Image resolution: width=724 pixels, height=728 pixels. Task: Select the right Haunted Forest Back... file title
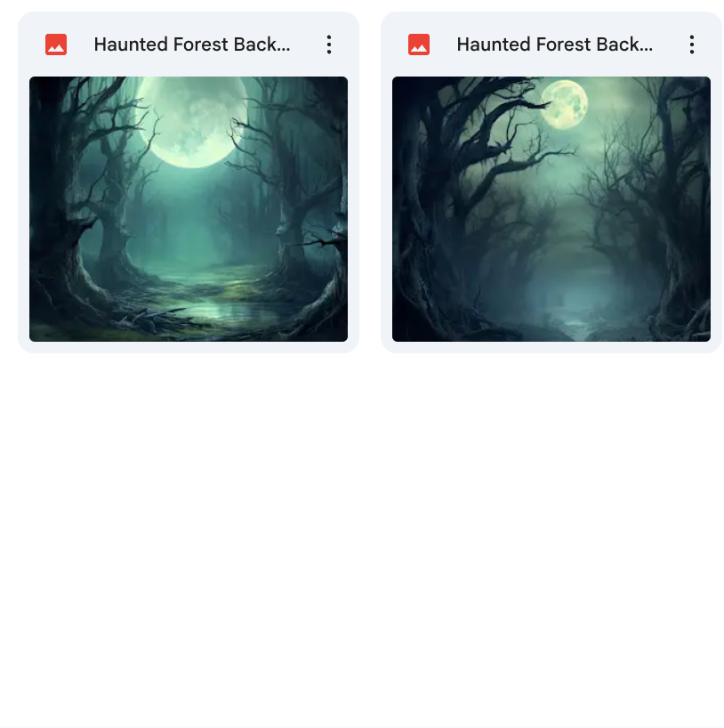tap(555, 44)
